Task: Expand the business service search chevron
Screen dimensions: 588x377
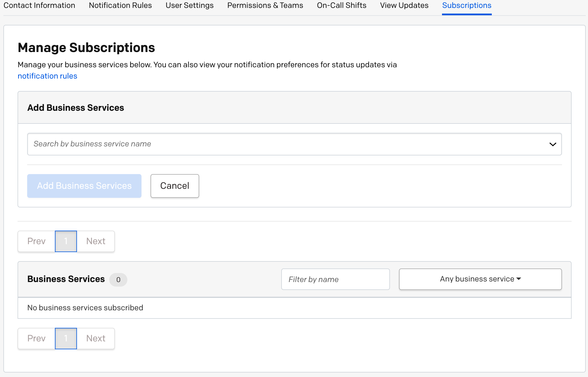Action: click(553, 144)
